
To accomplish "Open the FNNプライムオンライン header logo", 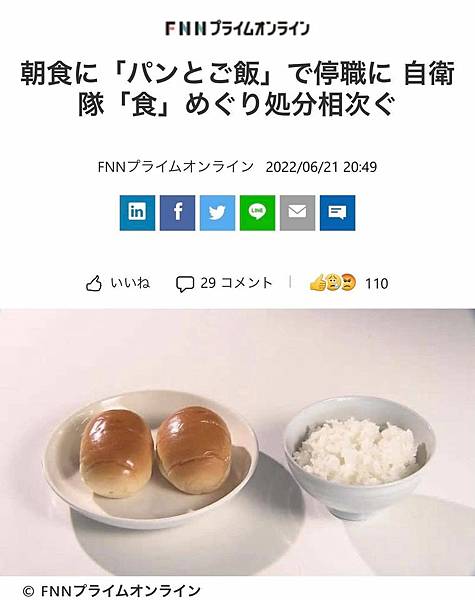I will (x=237, y=29).
